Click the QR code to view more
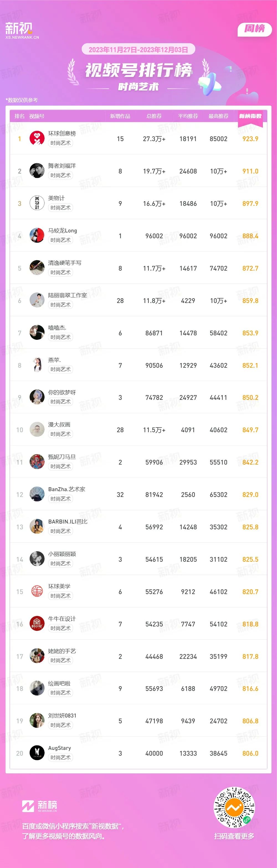Image resolution: width=277 pixels, height=868 pixels. [235, 808]
